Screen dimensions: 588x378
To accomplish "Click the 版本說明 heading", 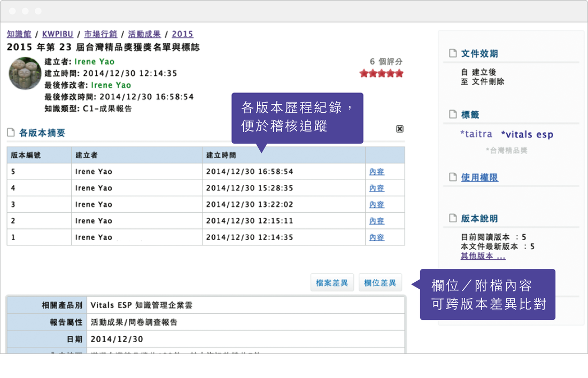I will point(479,218).
